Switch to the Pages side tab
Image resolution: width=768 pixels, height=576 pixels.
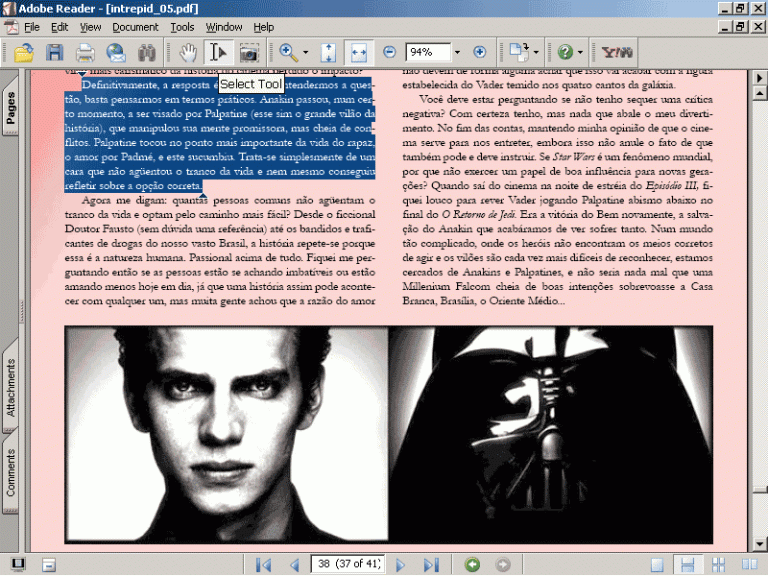tap(10, 107)
